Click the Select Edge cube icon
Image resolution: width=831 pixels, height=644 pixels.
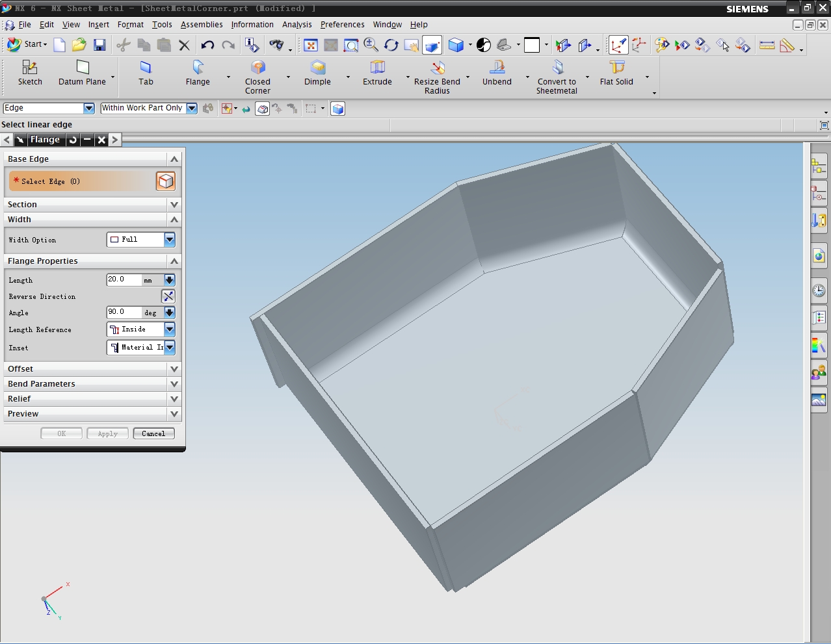[x=166, y=181]
